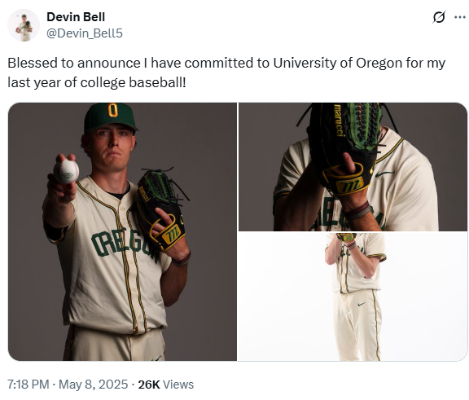
Task: Click the green cap with the O logo
Action: pyautogui.click(x=110, y=117)
